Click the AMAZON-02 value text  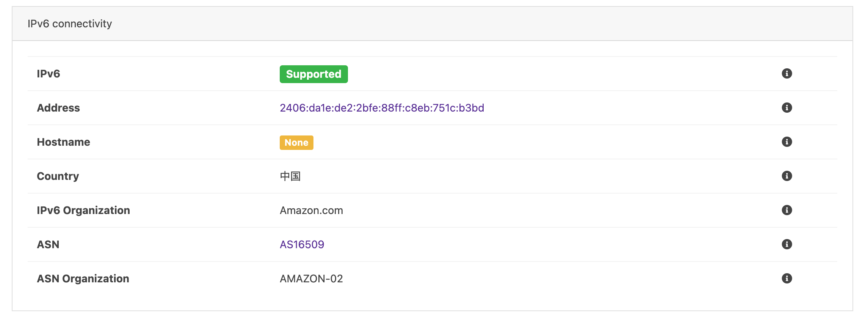point(311,279)
